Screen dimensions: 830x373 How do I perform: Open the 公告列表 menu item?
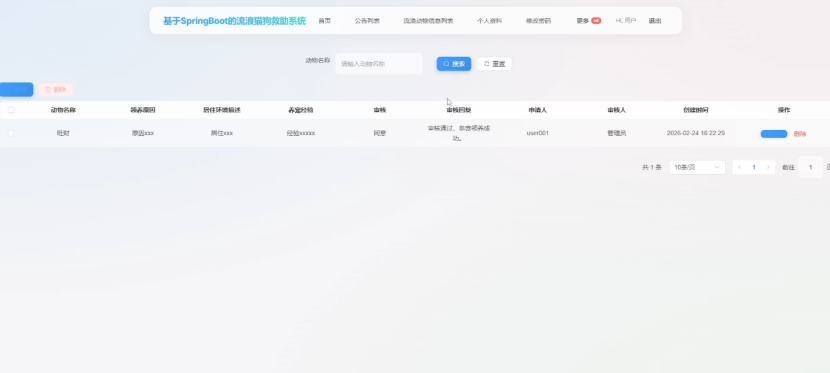tap(367, 21)
